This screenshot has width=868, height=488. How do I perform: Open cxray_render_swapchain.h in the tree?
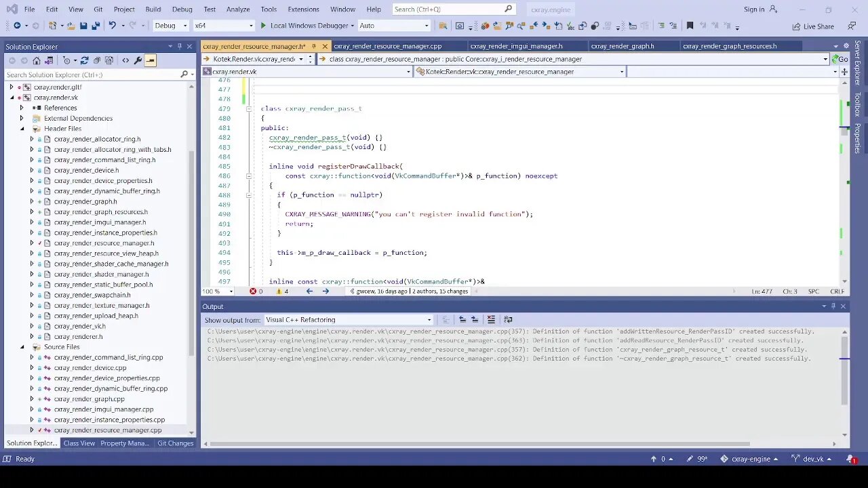coord(92,295)
